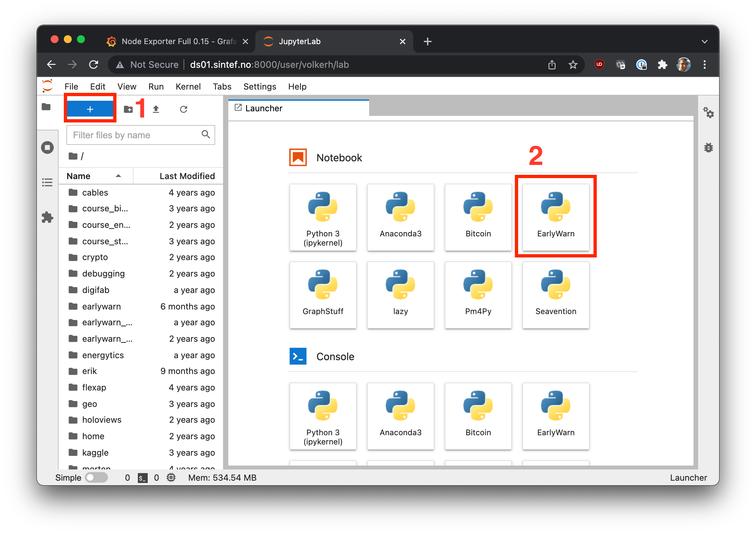756x534 pixels.
Task: Launch EarlyWarn notebook kernel
Action: (x=555, y=216)
